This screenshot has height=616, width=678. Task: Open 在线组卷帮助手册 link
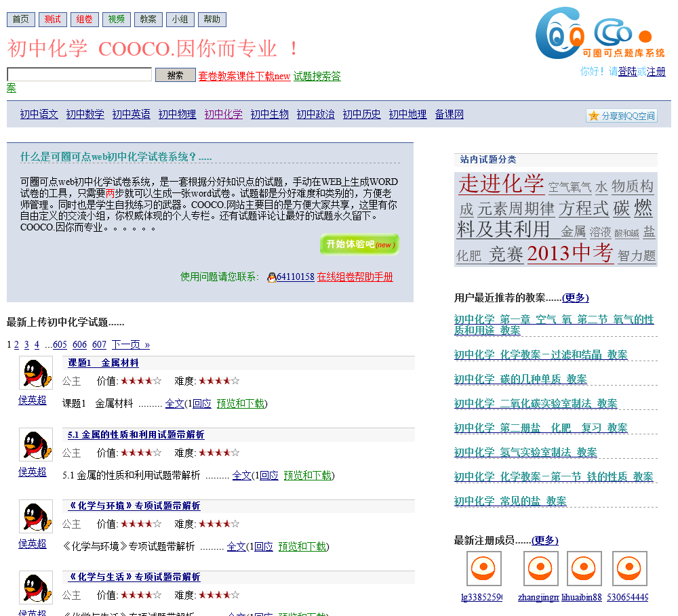pos(355,276)
